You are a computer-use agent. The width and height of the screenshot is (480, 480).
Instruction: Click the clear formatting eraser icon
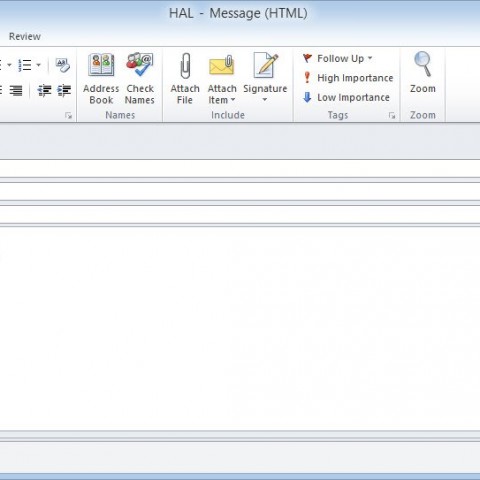coord(62,65)
